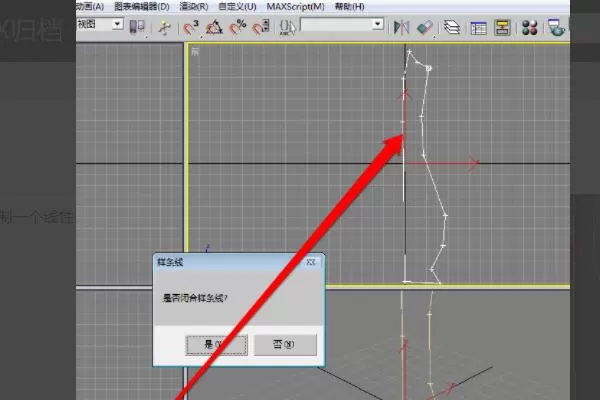Screen dimensions: 600x400
Task: Click 是(Y) to close the spline
Action: [x=217, y=344]
